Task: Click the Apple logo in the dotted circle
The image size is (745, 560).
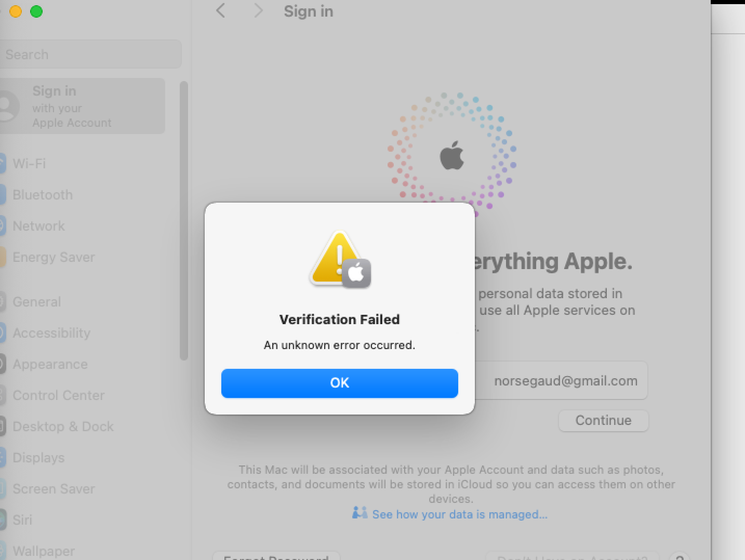Action: 452,155
